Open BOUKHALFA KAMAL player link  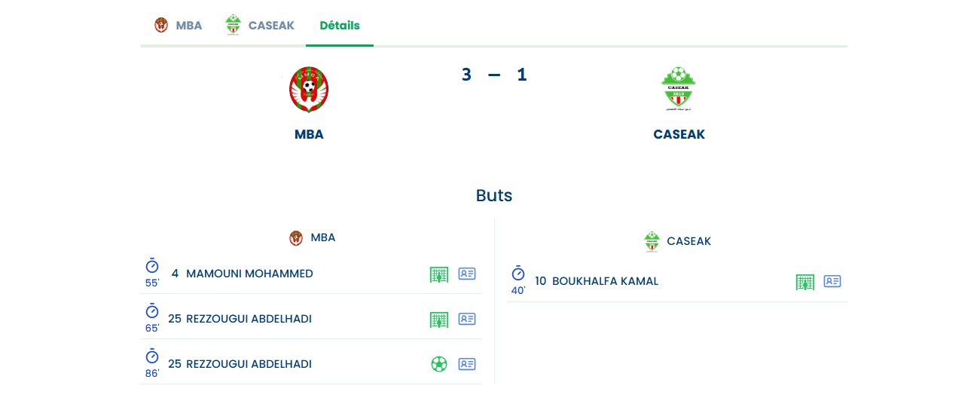[605, 281]
